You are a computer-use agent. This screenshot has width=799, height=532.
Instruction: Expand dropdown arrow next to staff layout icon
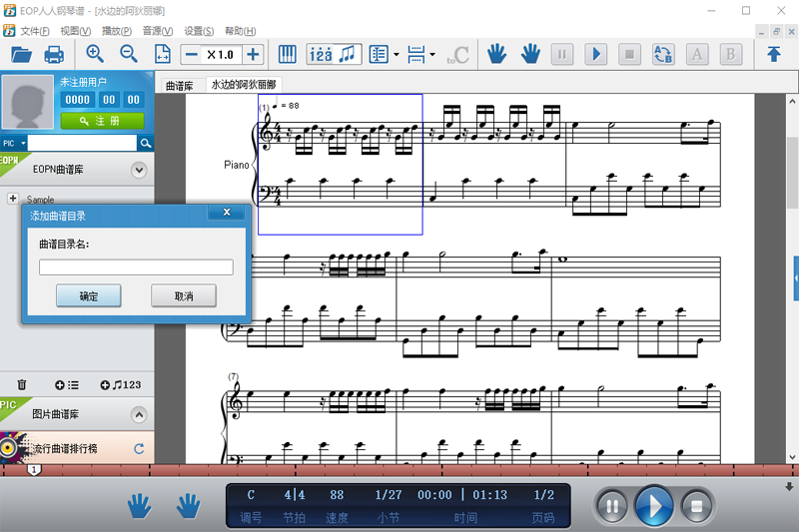pos(432,55)
